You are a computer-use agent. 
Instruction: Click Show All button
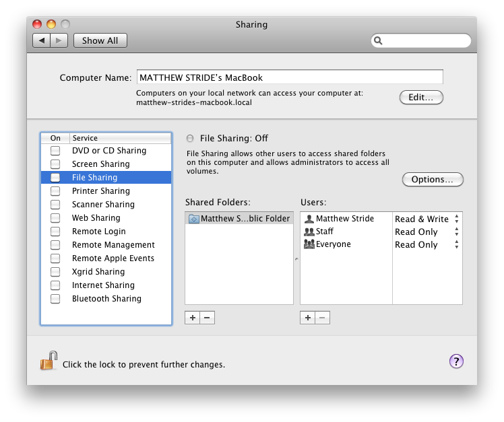[100, 40]
